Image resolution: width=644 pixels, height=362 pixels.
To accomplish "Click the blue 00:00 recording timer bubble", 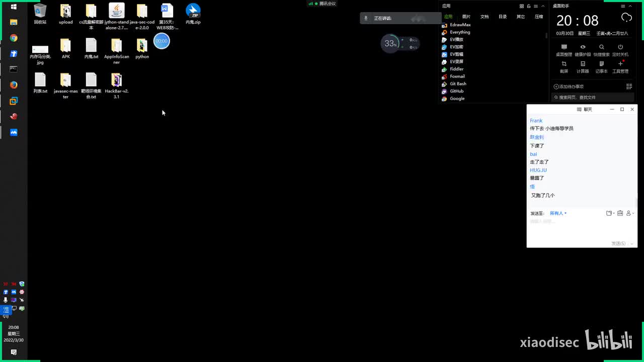I will click(x=162, y=41).
